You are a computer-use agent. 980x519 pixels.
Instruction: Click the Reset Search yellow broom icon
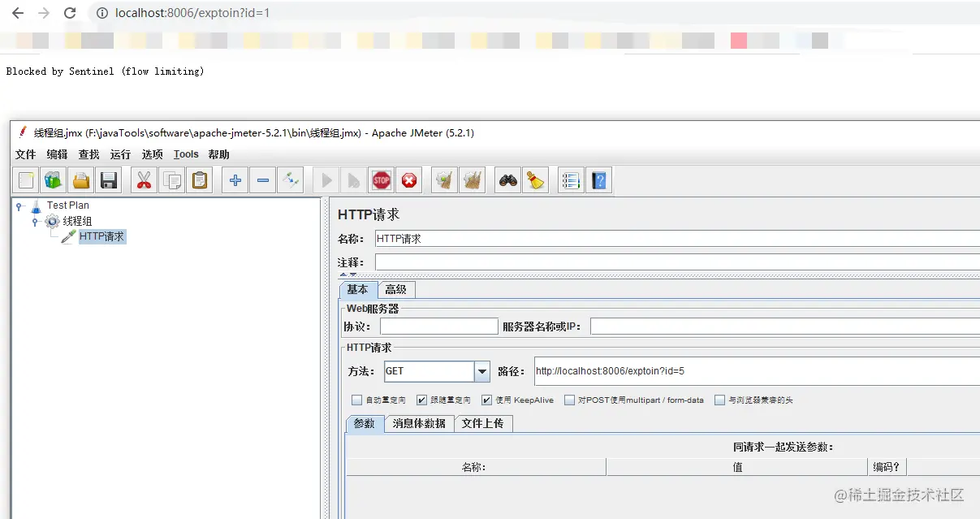pos(535,180)
